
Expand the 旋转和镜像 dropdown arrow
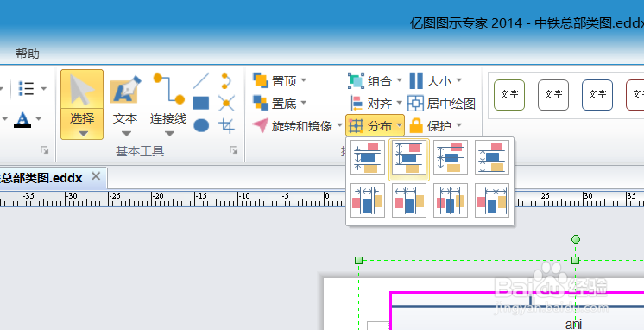pyautogui.click(x=339, y=125)
